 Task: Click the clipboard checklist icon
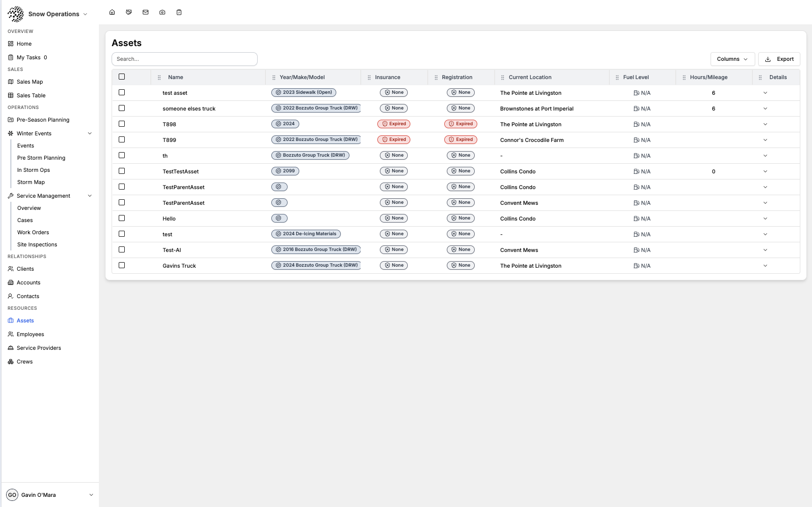click(179, 12)
